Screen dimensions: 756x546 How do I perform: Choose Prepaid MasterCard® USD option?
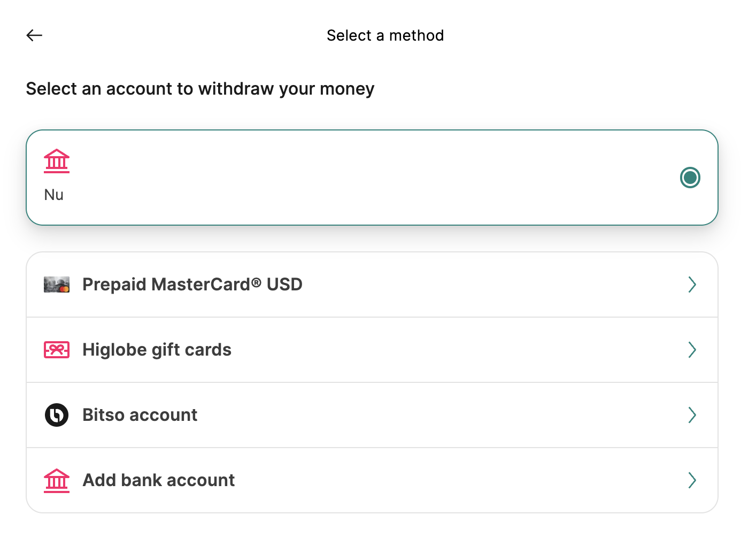pos(372,284)
